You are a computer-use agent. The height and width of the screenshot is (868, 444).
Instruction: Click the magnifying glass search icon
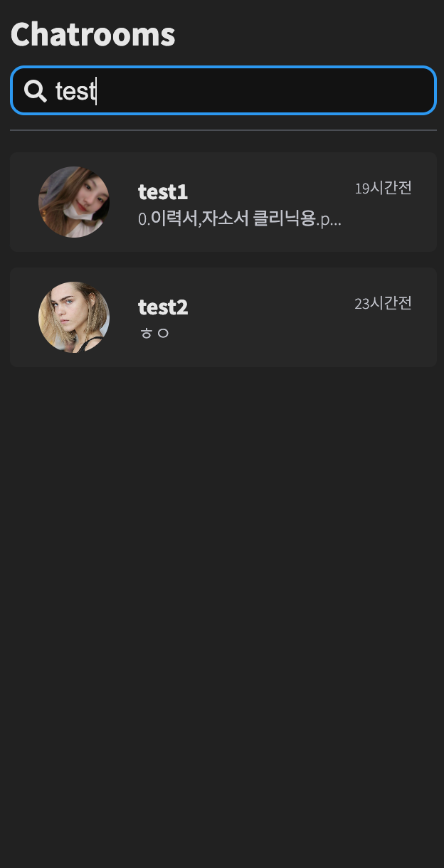pyautogui.click(x=35, y=90)
